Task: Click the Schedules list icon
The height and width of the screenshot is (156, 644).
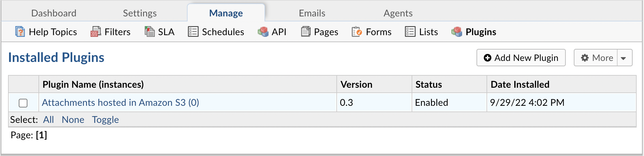Action: (x=193, y=32)
